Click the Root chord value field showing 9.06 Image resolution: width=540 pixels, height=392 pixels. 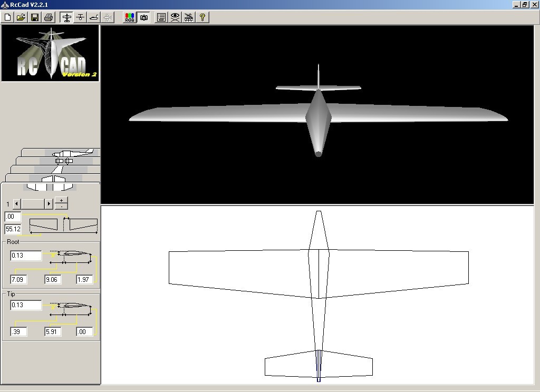pyautogui.click(x=52, y=280)
